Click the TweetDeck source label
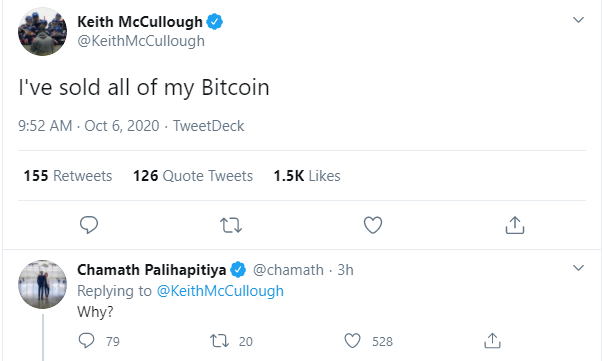 pos(208,126)
